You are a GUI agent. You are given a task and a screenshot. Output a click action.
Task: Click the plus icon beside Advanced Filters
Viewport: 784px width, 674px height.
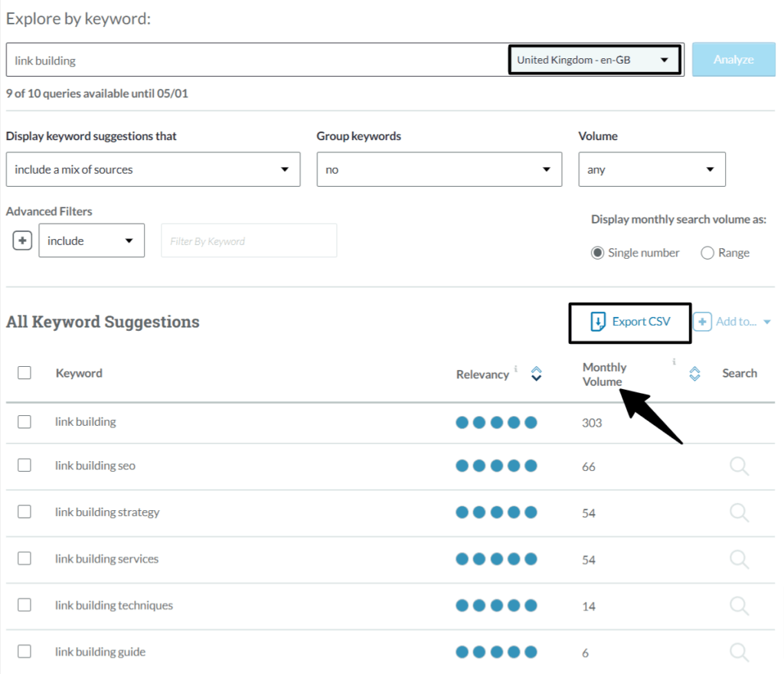22,240
